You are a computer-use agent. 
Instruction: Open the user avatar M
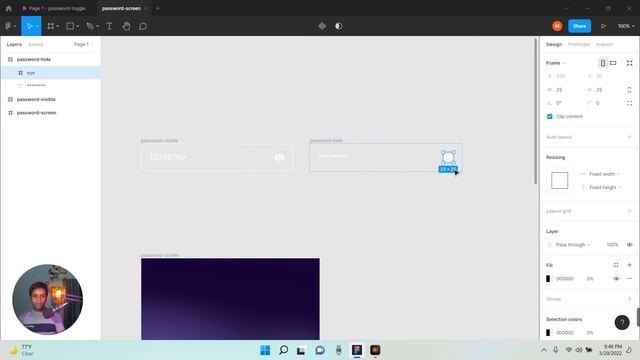(557, 26)
